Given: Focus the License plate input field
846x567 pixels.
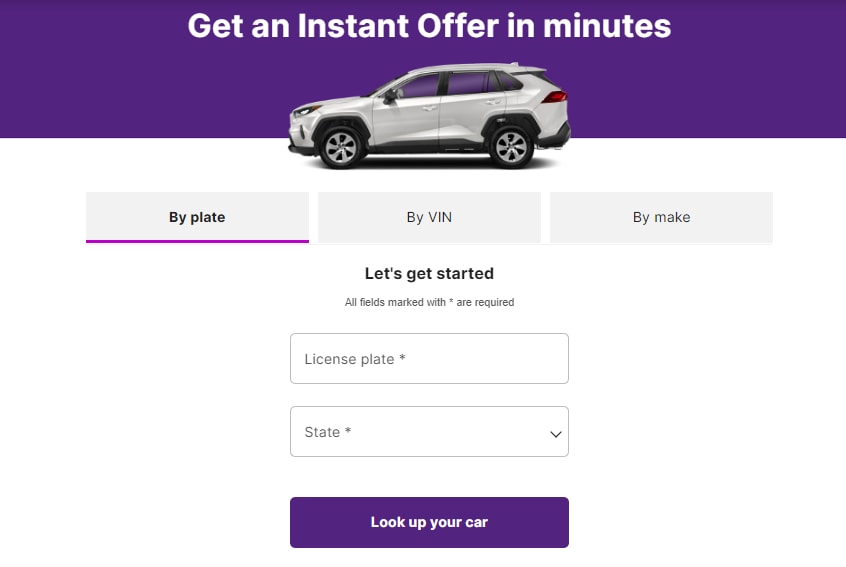Looking at the screenshot, I should click(x=429, y=359).
